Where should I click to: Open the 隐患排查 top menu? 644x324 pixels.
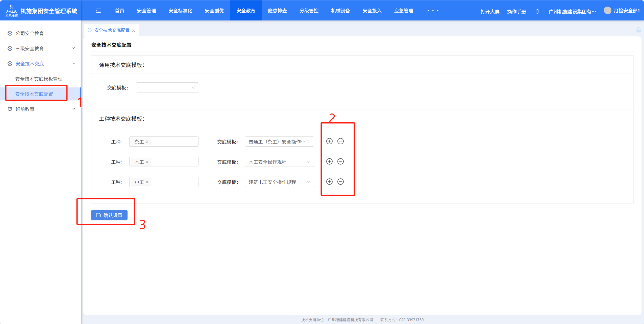pos(277,11)
